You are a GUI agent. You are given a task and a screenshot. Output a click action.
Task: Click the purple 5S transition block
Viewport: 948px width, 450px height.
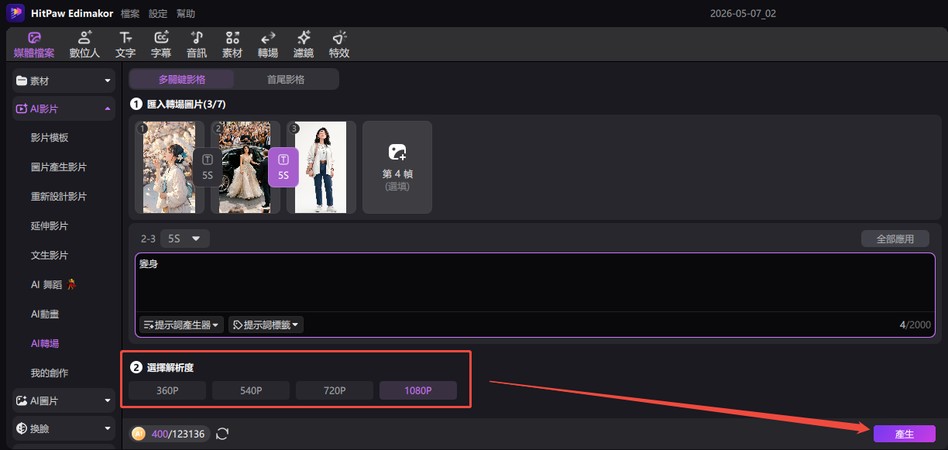284,167
